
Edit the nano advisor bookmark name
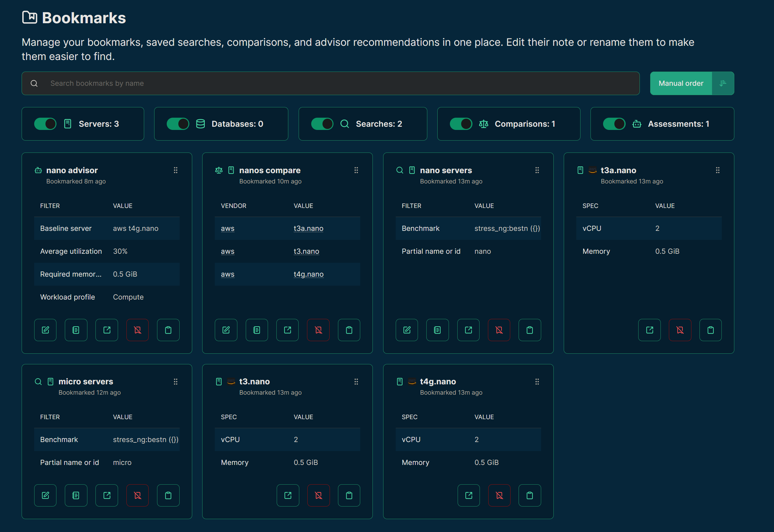coord(45,330)
